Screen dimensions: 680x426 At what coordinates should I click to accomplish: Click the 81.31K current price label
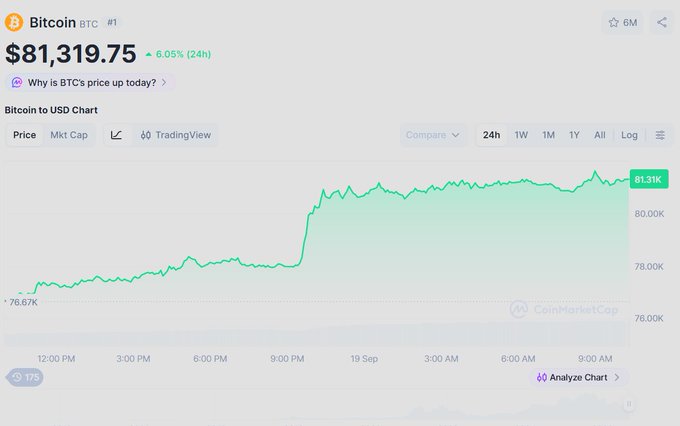649,179
